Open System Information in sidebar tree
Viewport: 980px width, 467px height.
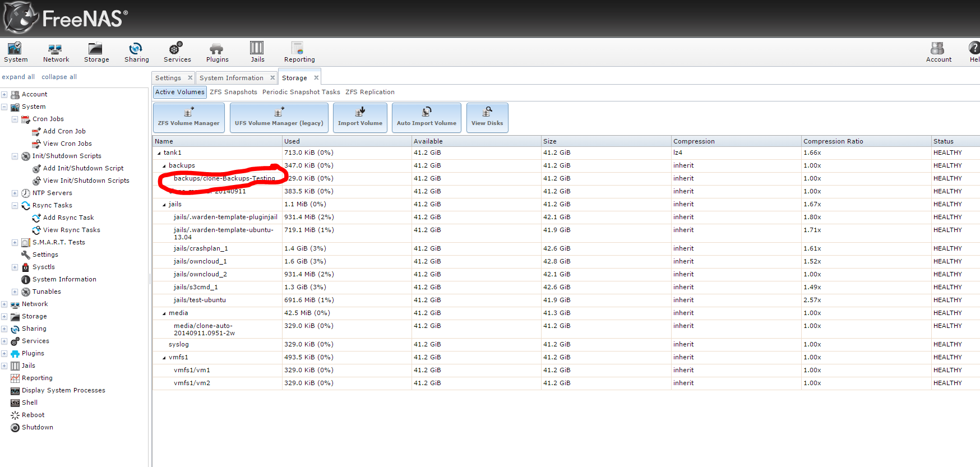(64, 279)
